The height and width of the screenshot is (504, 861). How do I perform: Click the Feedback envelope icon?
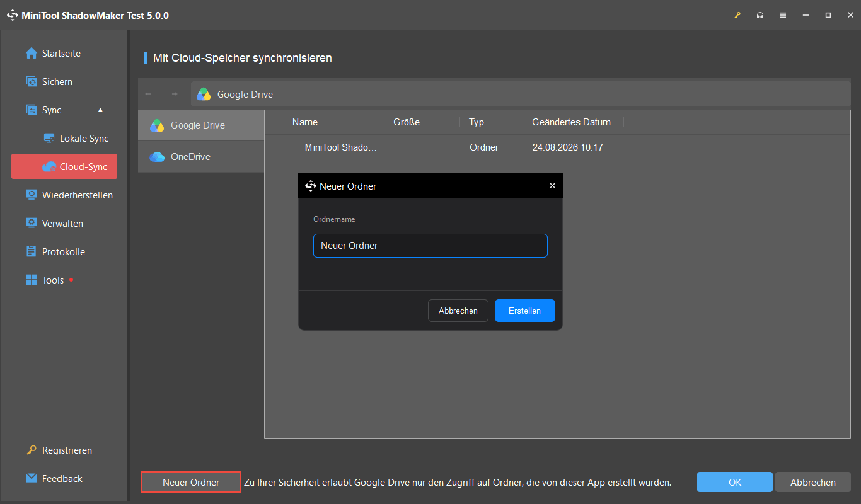click(x=32, y=479)
